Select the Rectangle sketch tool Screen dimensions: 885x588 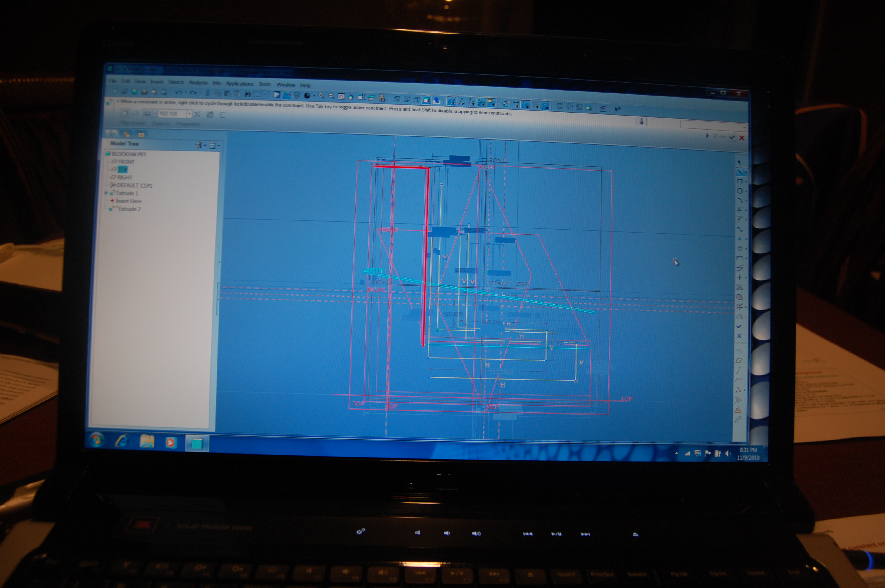click(739, 181)
